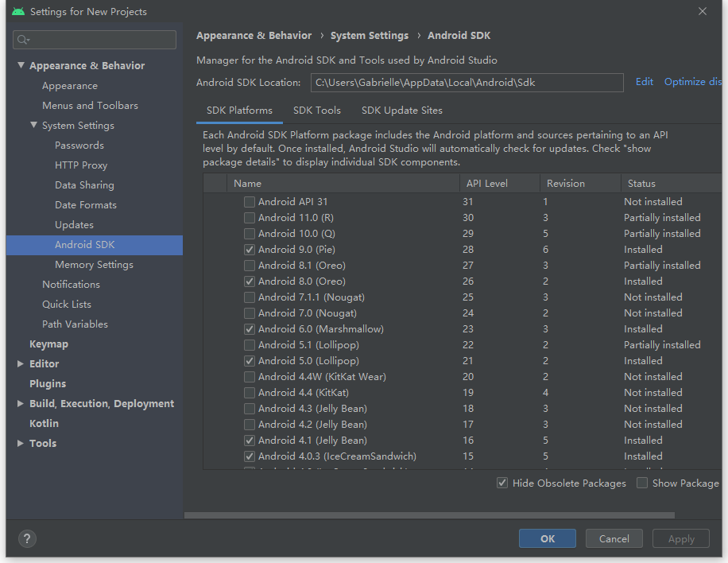Click the search magnifier icon in settings
The width and height of the screenshot is (728, 563).
22,40
